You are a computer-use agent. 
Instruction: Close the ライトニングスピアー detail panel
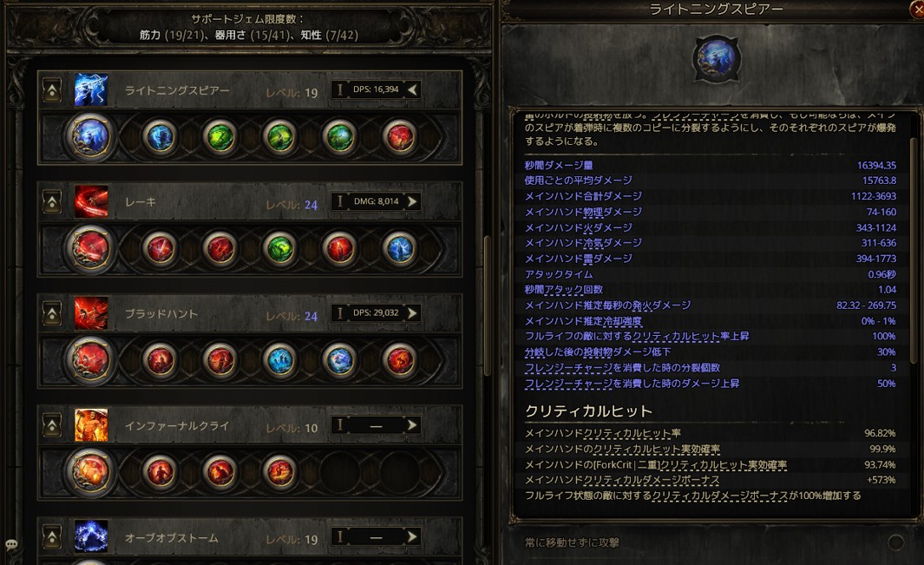tap(918, 9)
